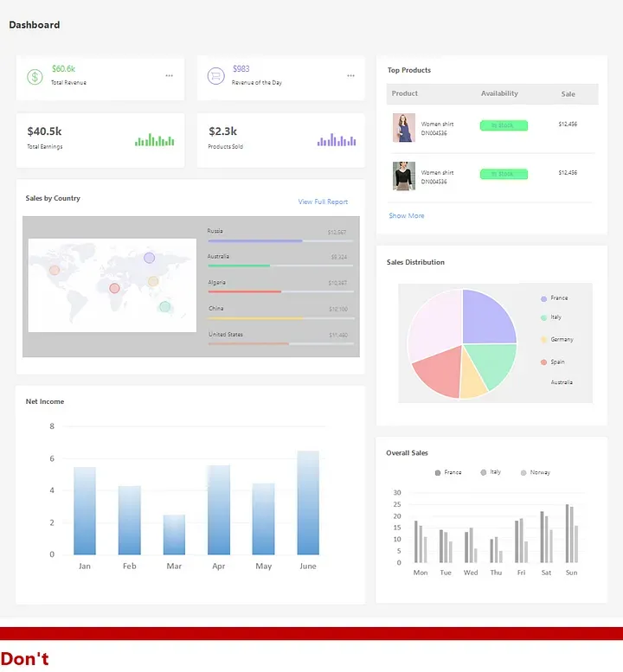Toggle the France legend item in Sales Distribution
623x672 pixels.
point(555,298)
